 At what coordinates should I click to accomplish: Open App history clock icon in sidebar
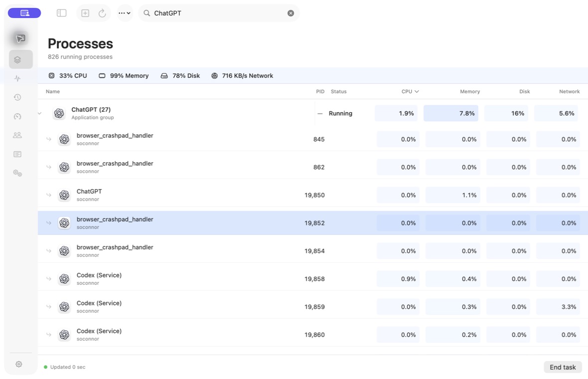click(17, 97)
